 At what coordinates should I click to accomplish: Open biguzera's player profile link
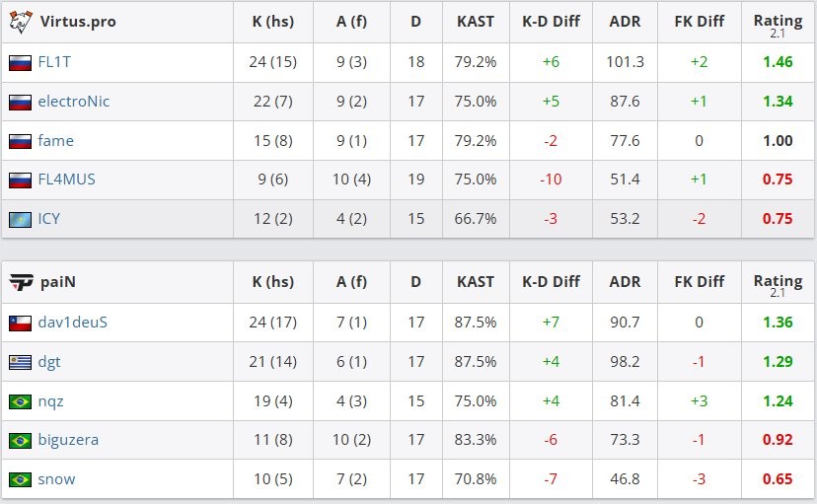pos(68,440)
